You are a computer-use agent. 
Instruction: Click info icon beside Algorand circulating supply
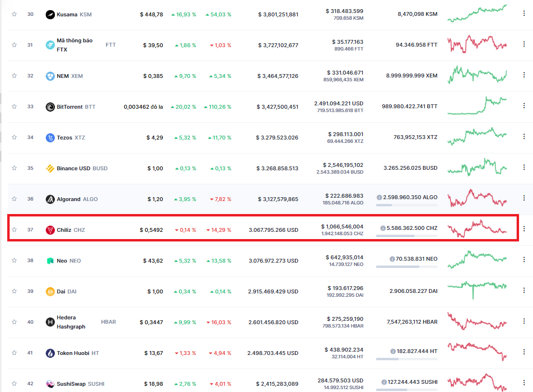click(379, 197)
